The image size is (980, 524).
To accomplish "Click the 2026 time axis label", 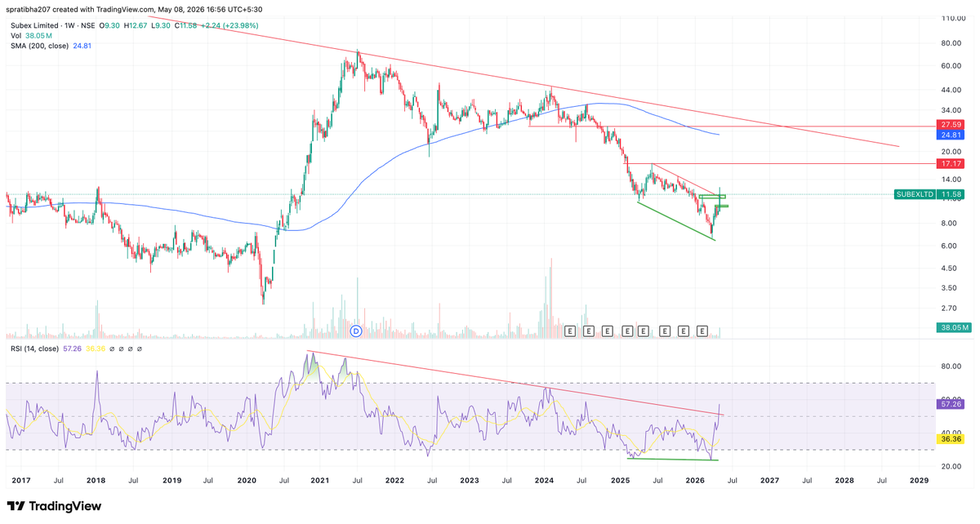I will pos(693,482).
